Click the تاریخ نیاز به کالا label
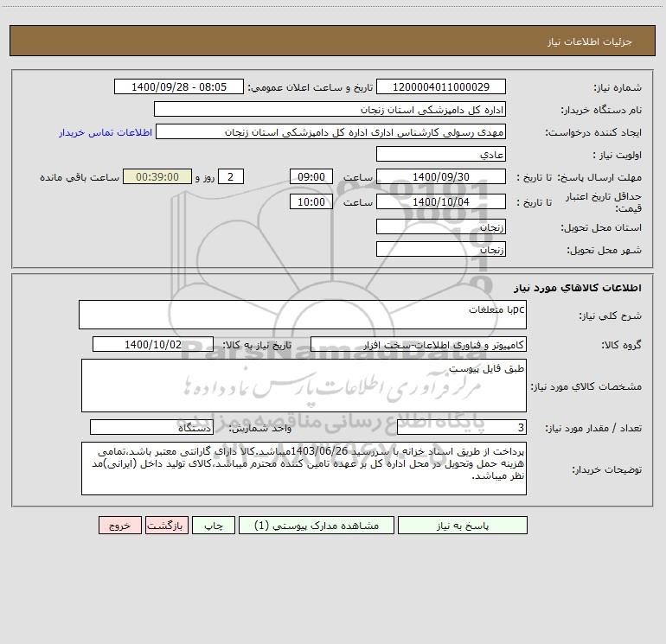Viewport: 666px width, 644px height. (x=257, y=345)
